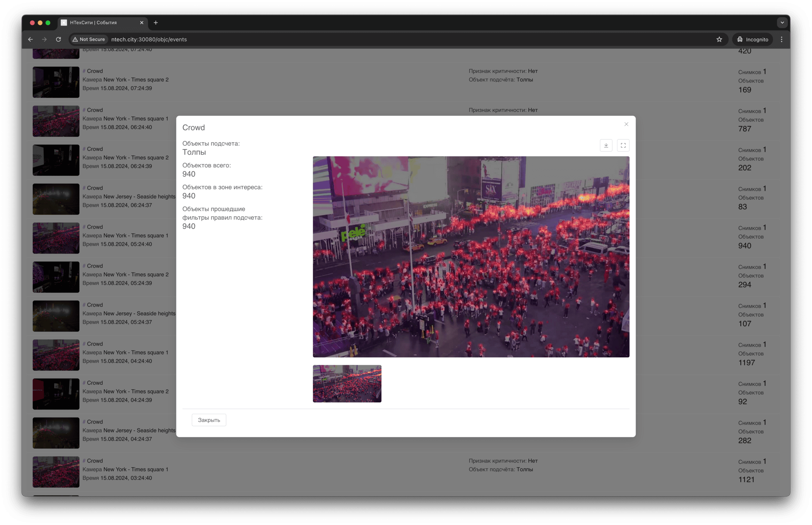Select the НТехСити | События tab
This screenshot has height=525, width=812.
pyautogui.click(x=96, y=23)
